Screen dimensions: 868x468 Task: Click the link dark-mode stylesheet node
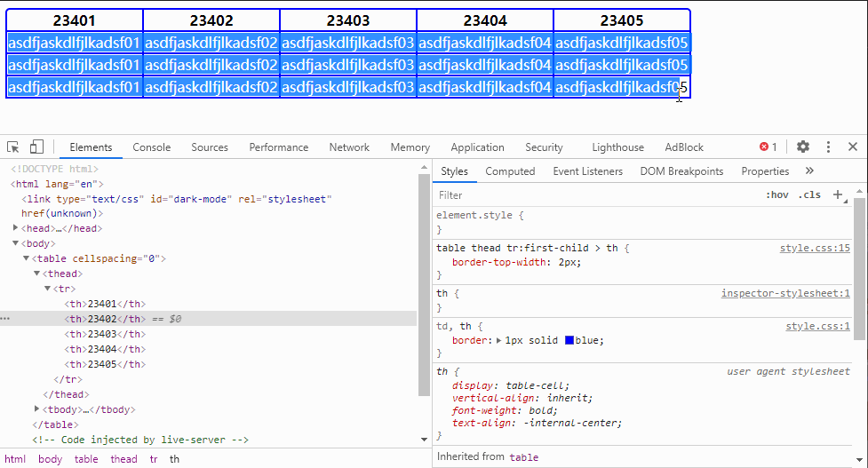pos(176,206)
